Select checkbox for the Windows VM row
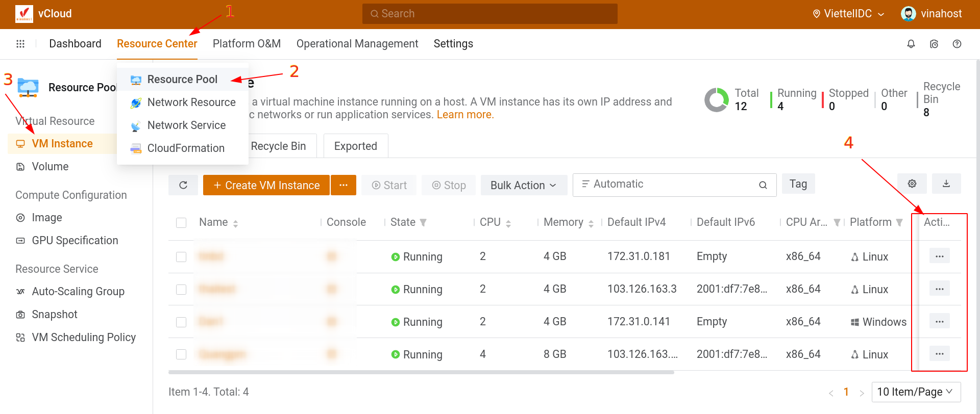This screenshot has width=980, height=414. [181, 322]
